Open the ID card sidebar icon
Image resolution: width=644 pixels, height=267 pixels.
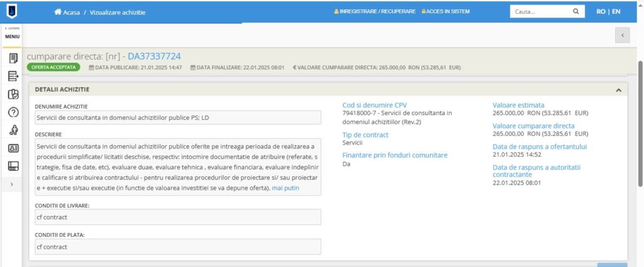(13, 148)
